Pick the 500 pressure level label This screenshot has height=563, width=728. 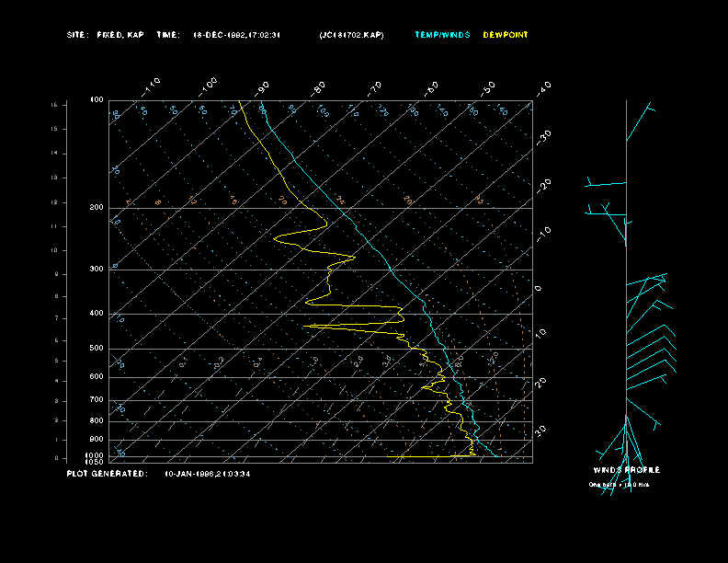coord(97,349)
